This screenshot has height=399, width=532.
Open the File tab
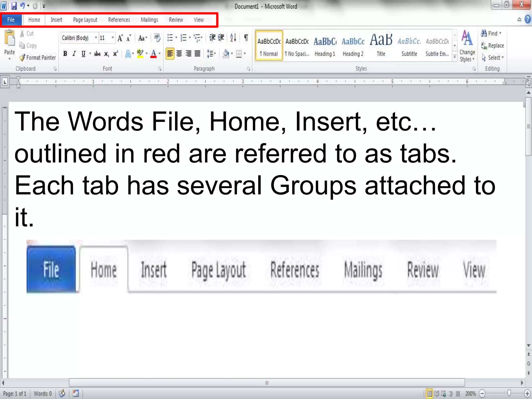11,20
